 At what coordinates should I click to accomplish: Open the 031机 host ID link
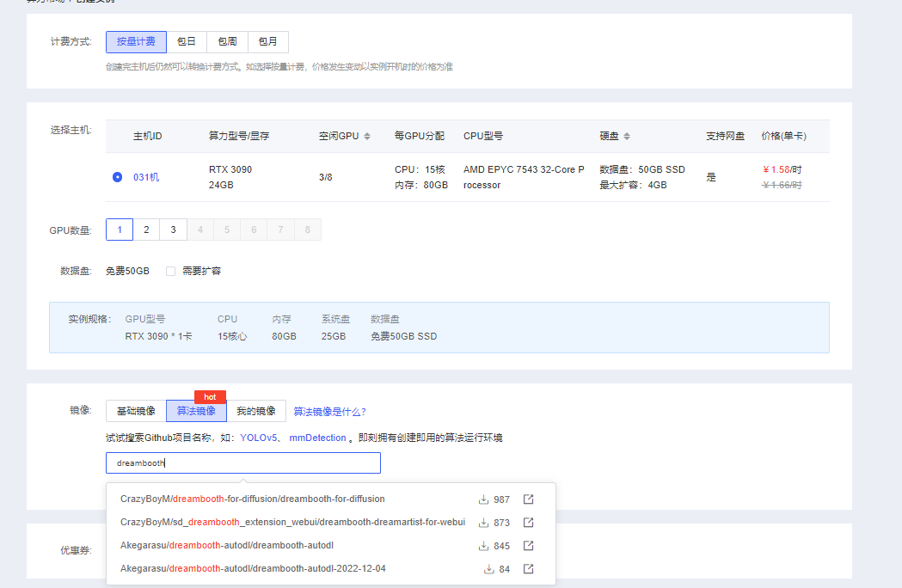coord(146,177)
